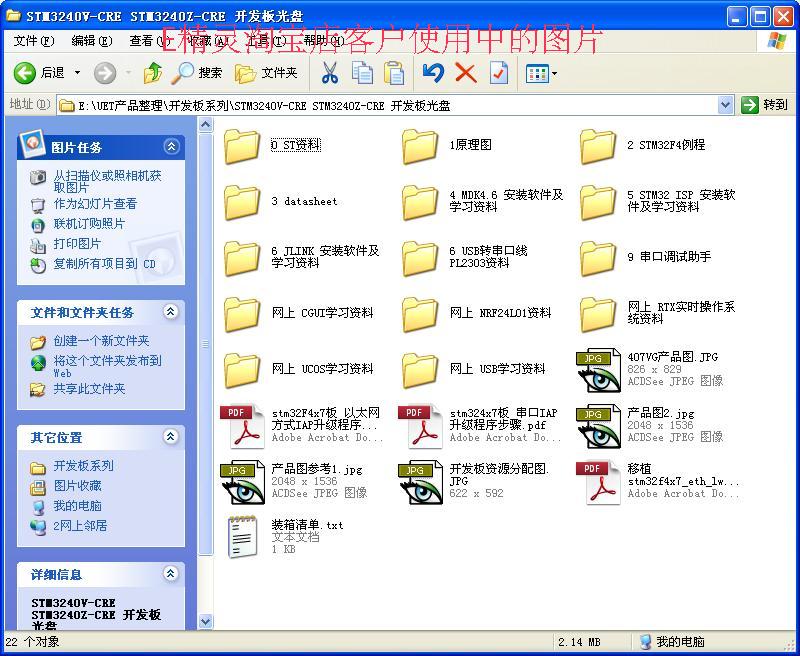Select the 网上 UCOS学习资料 folder icon
This screenshot has height=656, width=800.
[x=242, y=370]
